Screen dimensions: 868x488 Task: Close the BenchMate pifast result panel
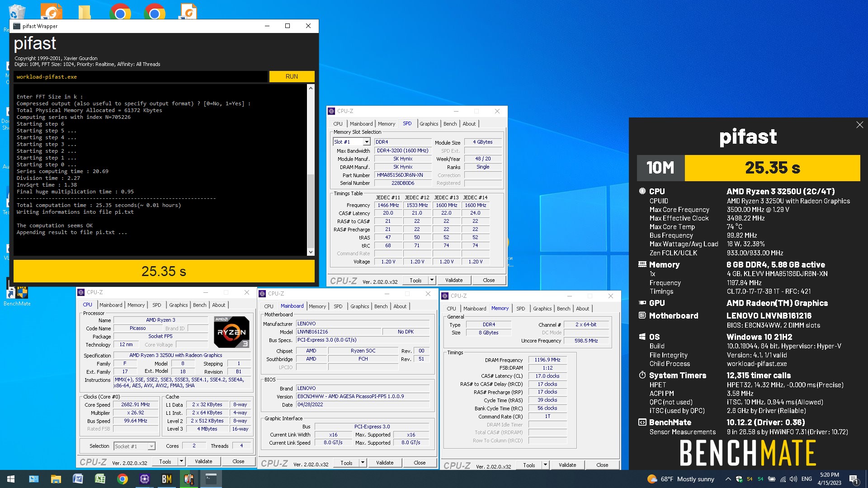[859, 125]
